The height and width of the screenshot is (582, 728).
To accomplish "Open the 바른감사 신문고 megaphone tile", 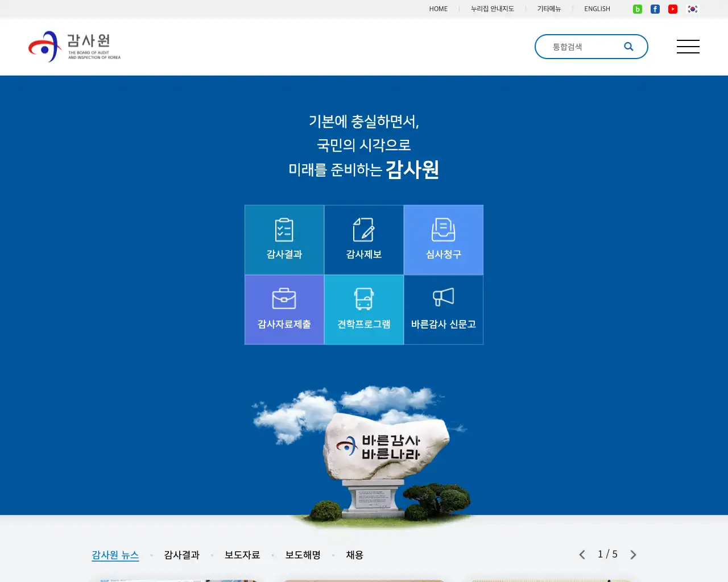I will point(444,310).
